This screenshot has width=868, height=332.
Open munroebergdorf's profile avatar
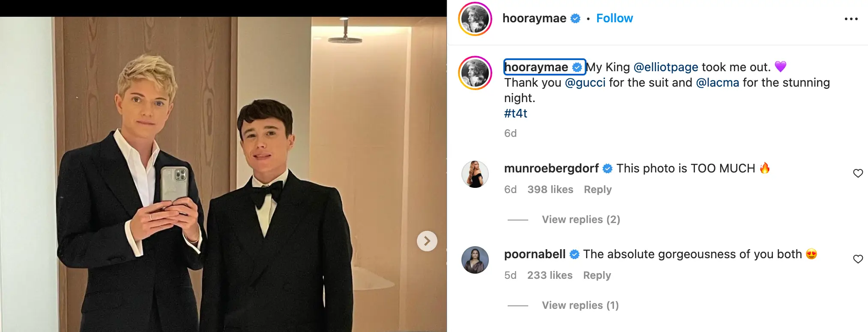[x=475, y=174]
